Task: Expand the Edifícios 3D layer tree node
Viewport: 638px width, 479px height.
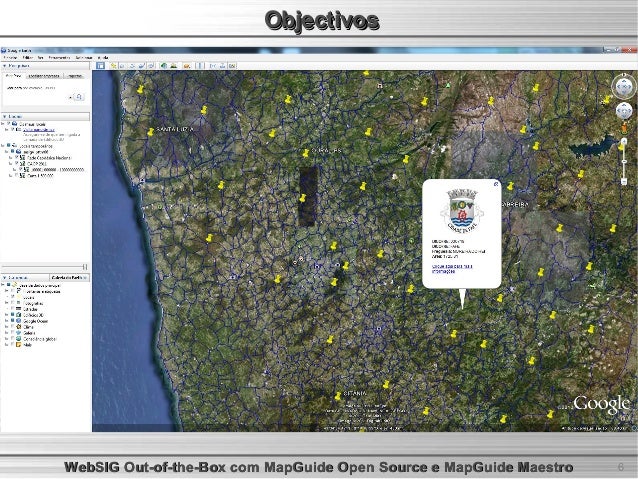Action: point(7,315)
